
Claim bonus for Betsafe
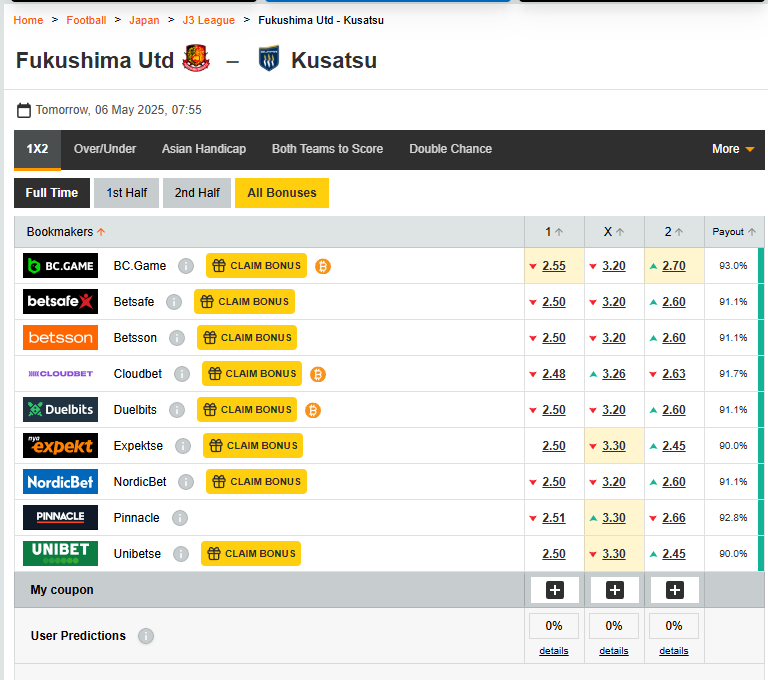coord(244,301)
